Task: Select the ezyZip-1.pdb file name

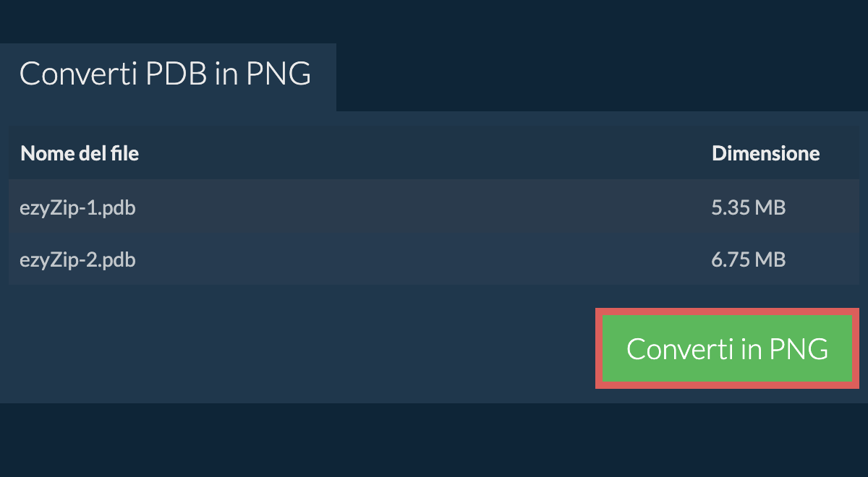Action: [78, 208]
